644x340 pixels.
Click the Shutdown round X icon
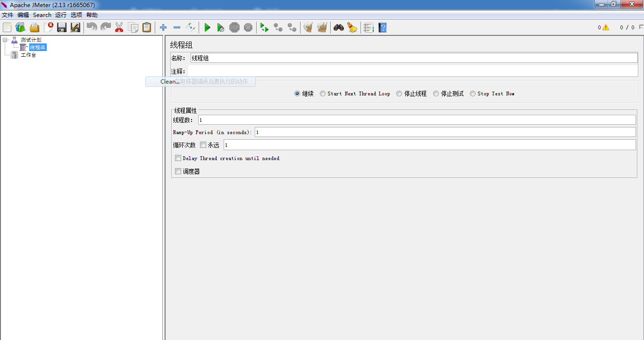pyautogui.click(x=248, y=27)
